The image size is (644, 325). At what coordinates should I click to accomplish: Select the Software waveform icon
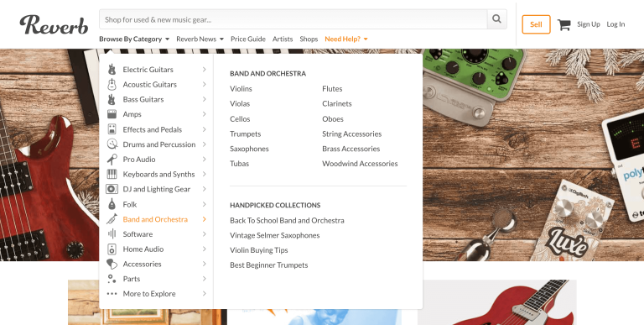tap(112, 234)
